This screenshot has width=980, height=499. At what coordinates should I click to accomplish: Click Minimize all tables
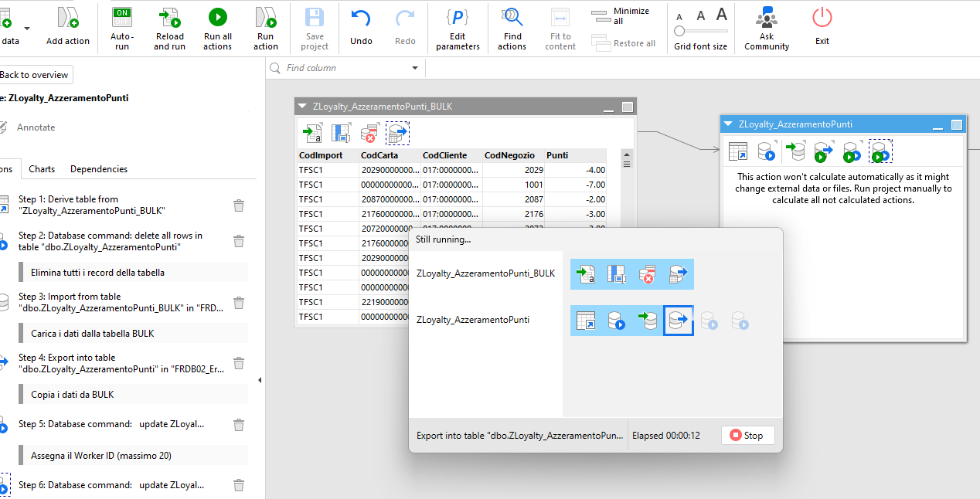pyautogui.click(x=621, y=15)
